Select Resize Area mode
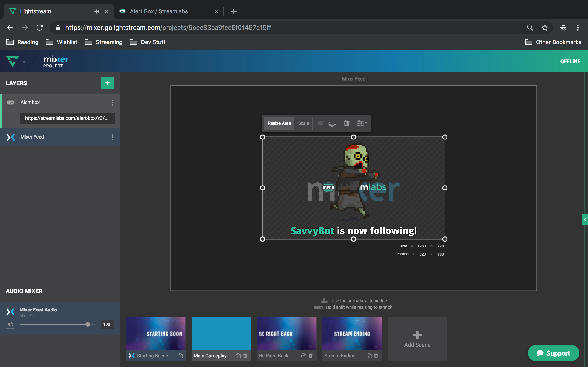This screenshot has height=367, width=588. pos(279,123)
